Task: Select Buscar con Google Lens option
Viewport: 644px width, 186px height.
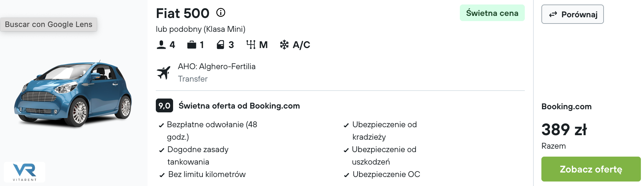Action: 49,24
